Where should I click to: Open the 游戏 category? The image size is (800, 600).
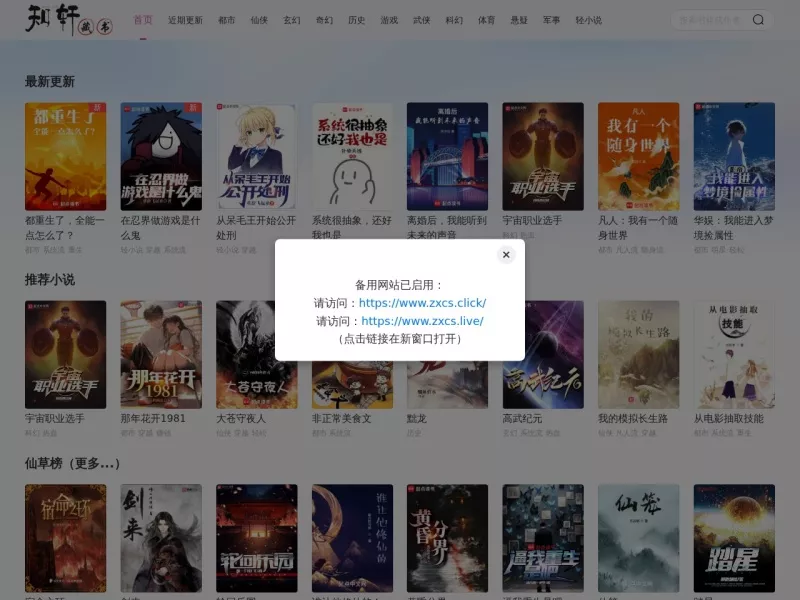(389, 20)
